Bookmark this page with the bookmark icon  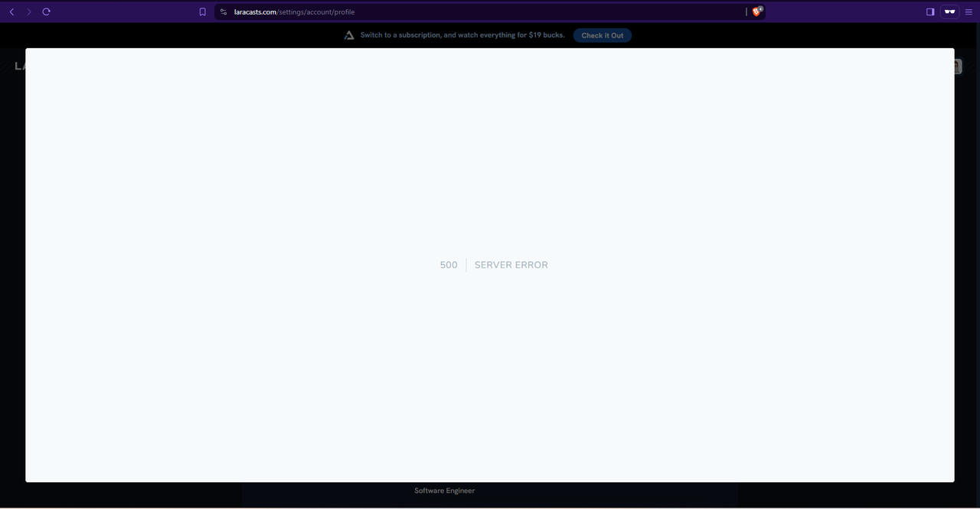click(202, 11)
